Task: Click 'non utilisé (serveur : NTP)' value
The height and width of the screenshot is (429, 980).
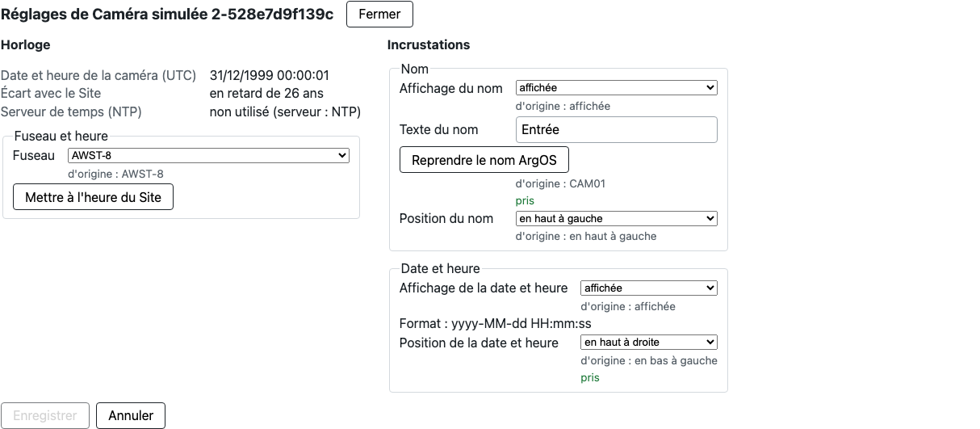Action: pos(285,111)
